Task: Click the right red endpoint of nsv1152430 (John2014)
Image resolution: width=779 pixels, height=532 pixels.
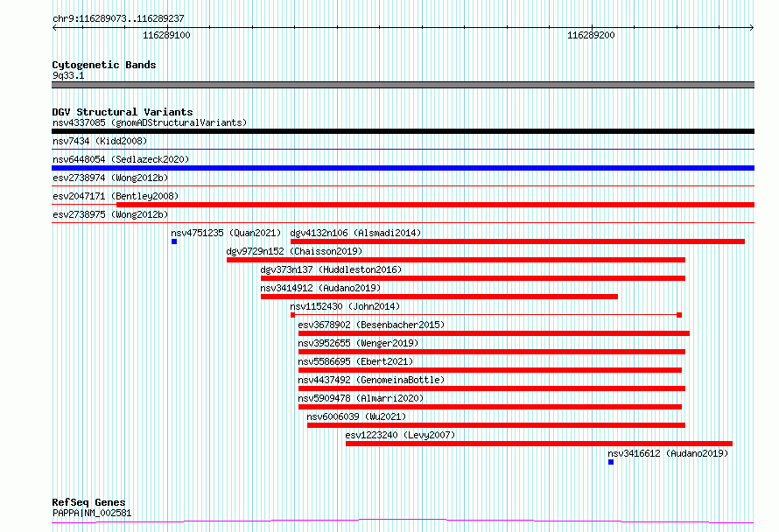Action: (x=679, y=315)
